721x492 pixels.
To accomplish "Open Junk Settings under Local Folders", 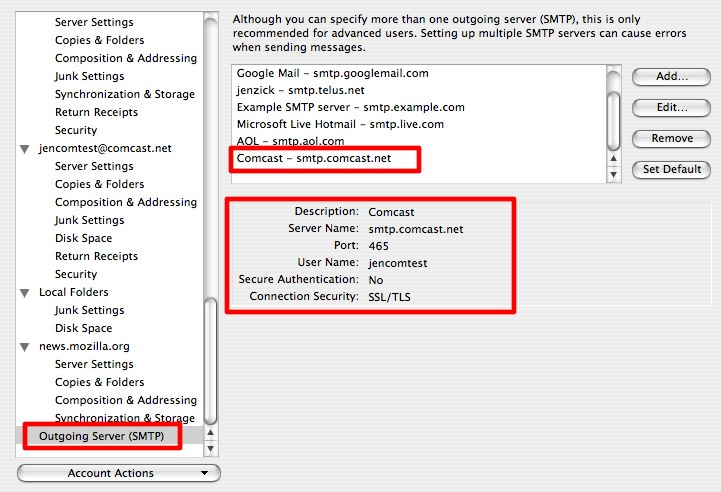I will click(x=90, y=310).
